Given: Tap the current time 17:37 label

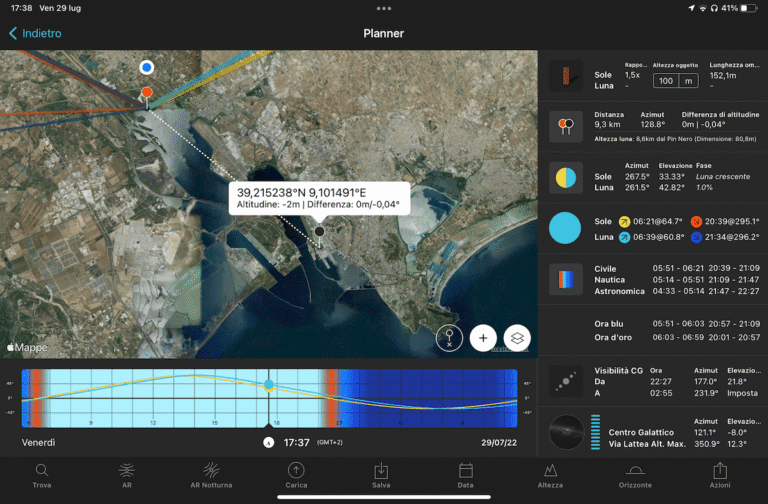Looking at the screenshot, I should (x=296, y=443).
